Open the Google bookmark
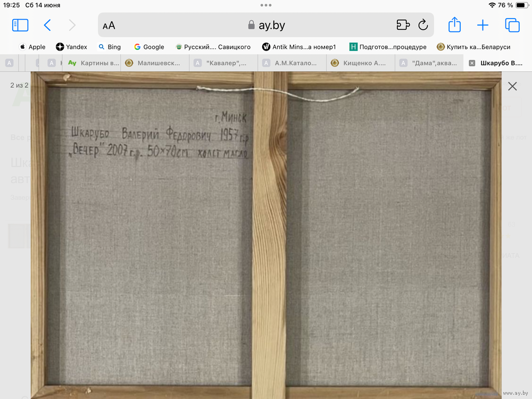 tap(149, 47)
